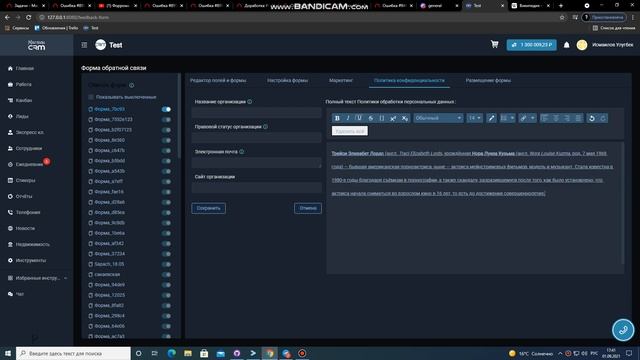The height and width of the screenshot is (360, 640).
Task: Open the shopping cart icon in header
Action: pos(494,44)
